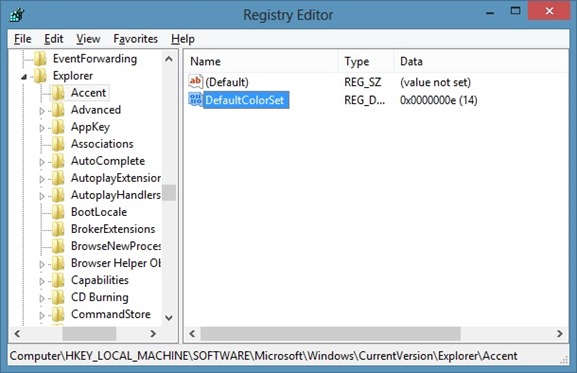Click the Registry Editor app icon in title bar

[17, 15]
